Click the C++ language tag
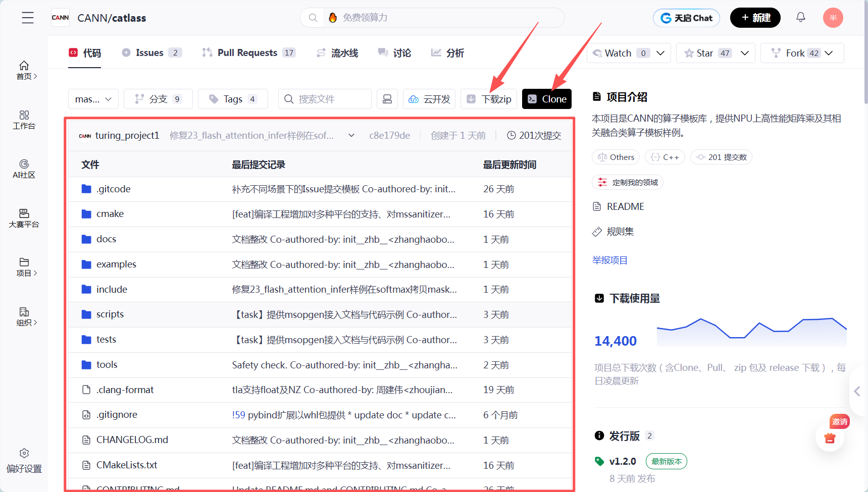Image resolution: width=868 pixels, height=492 pixels. pyautogui.click(x=665, y=157)
